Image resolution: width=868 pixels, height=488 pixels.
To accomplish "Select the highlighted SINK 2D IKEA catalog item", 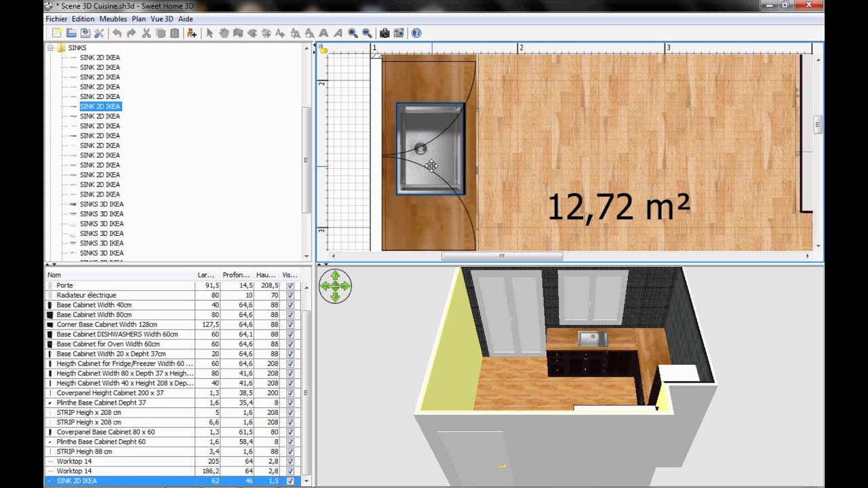I will (100, 106).
